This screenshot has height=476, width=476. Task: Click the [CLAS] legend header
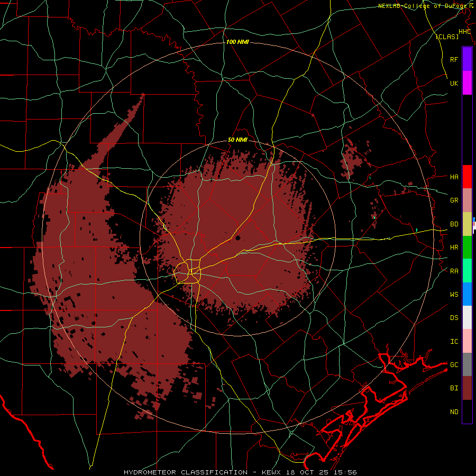click(x=447, y=36)
